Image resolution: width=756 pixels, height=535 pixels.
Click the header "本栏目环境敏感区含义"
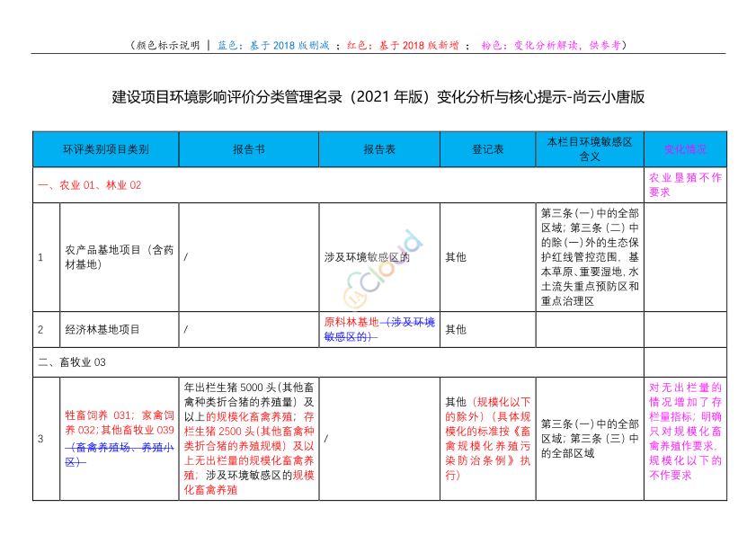point(590,149)
